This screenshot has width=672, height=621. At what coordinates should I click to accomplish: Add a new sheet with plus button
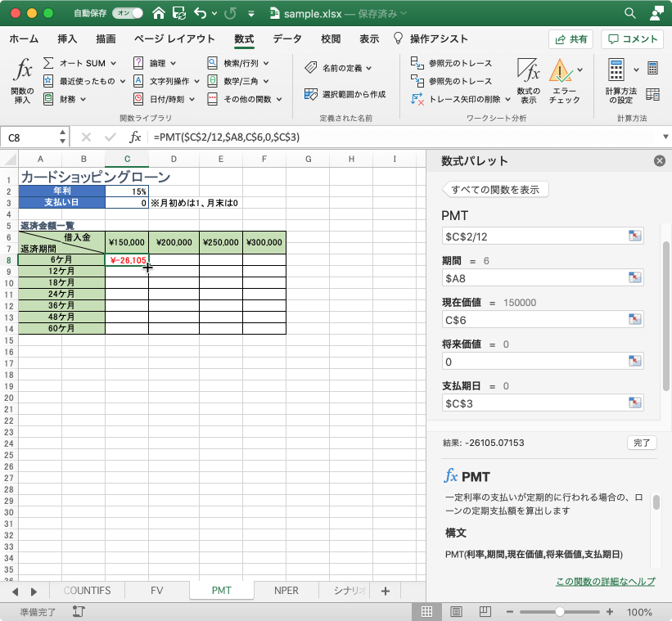pyautogui.click(x=386, y=591)
